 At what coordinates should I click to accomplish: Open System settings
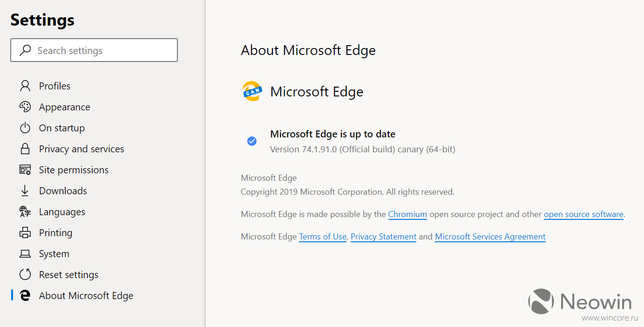click(54, 253)
